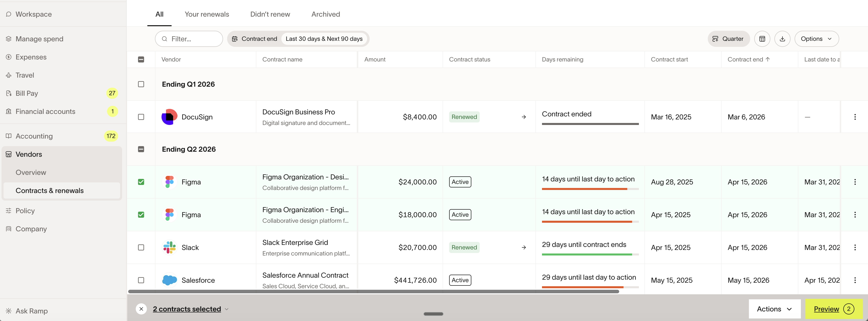The height and width of the screenshot is (321, 868).
Task: Click the Salesforce Active status badge
Action: [460, 280]
